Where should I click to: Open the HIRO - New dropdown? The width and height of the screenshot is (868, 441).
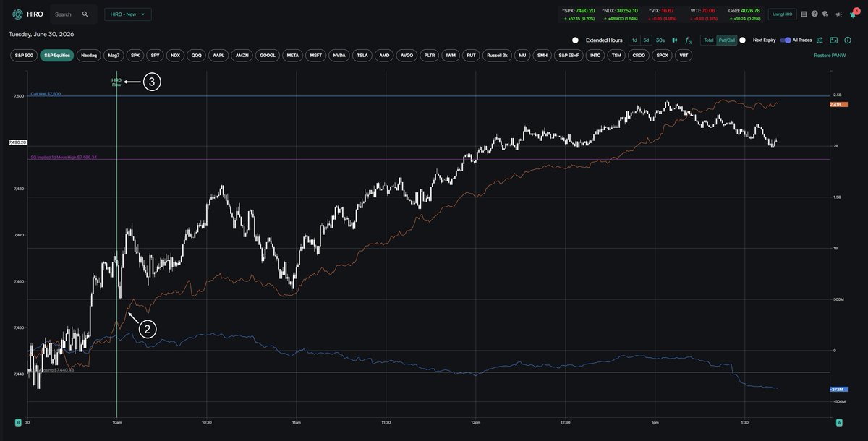tap(128, 14)
